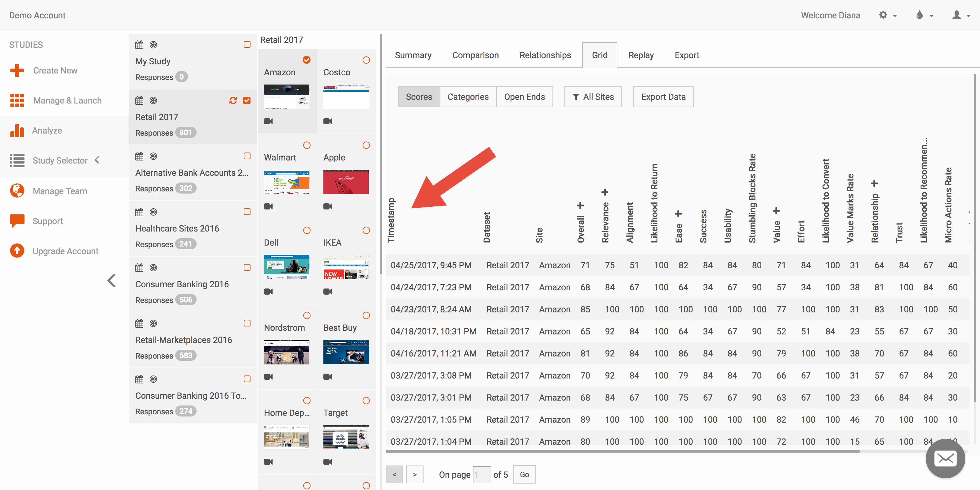
Task: Go to next page with > button
Action: click(x=415, y=474)
